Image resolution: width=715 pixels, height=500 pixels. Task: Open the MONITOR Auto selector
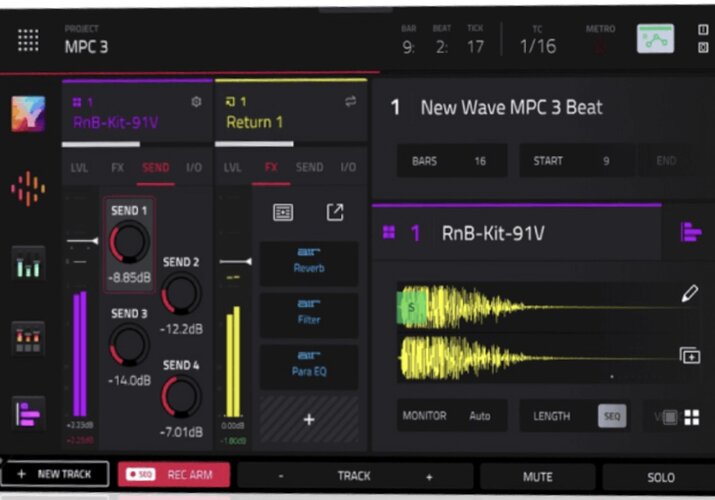point(452,416)
